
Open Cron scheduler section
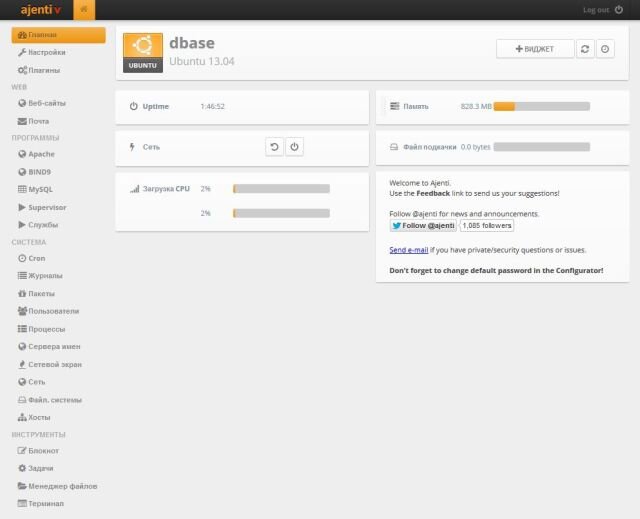[31, 258]
